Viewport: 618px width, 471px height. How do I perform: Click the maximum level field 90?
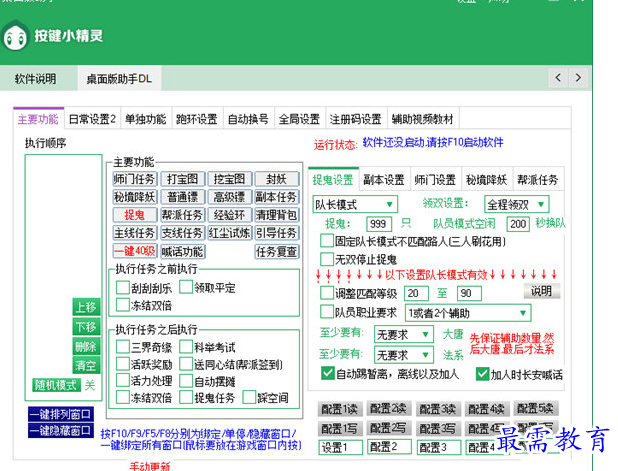click(469, 293)
